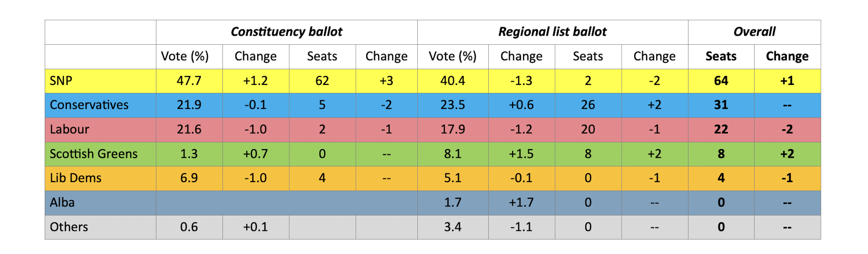Select the Labour party name cell
This screenshot has width=868, height=254.
[x=70, y=130]
